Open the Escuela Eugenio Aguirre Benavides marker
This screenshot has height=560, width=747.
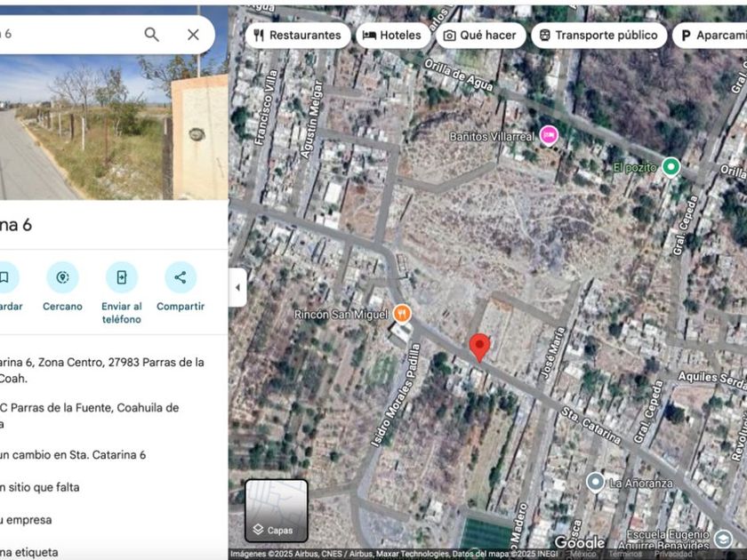(x=724, y=539)
